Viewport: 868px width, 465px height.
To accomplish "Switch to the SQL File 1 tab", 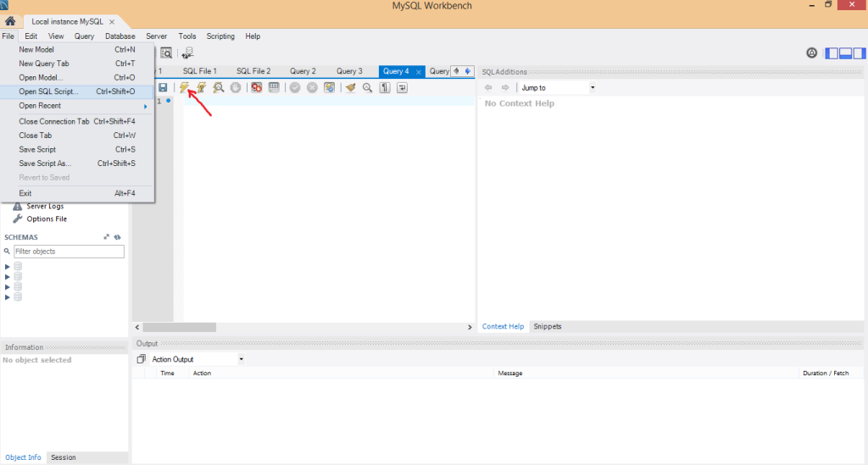I will 200,71.
